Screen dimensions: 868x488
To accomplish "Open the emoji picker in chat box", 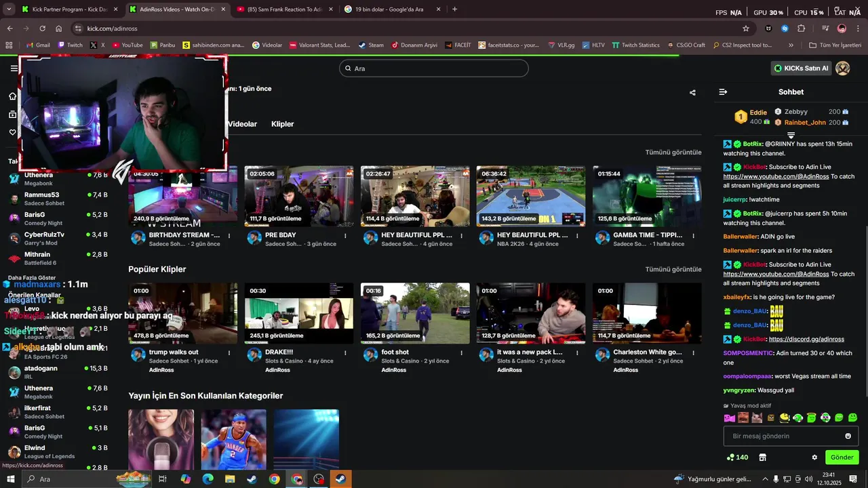I will (x=848, y=436).
